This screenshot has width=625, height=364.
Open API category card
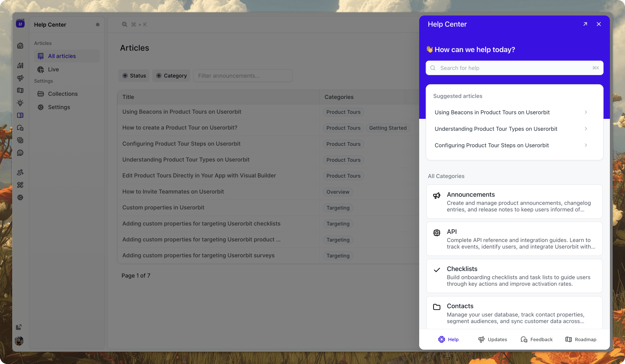[515, 239]
